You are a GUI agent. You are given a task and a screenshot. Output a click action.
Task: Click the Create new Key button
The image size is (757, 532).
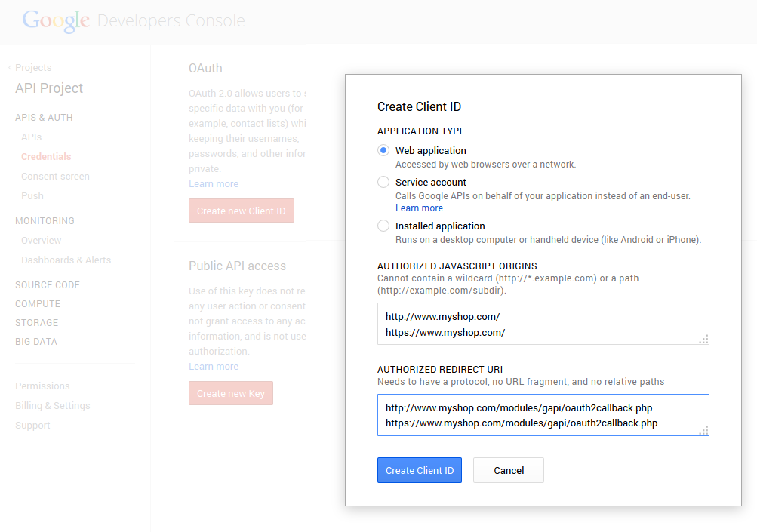pyautogui.click(x=231, y=393)
